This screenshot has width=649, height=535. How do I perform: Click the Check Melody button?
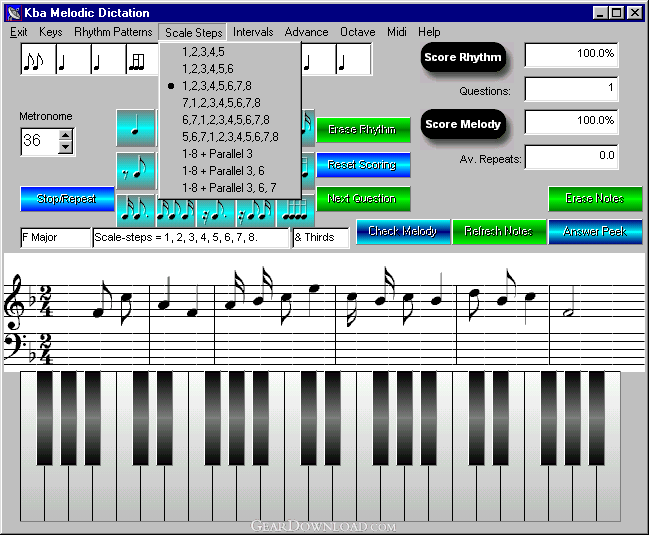pyautogui.click(x=403, y=231)
